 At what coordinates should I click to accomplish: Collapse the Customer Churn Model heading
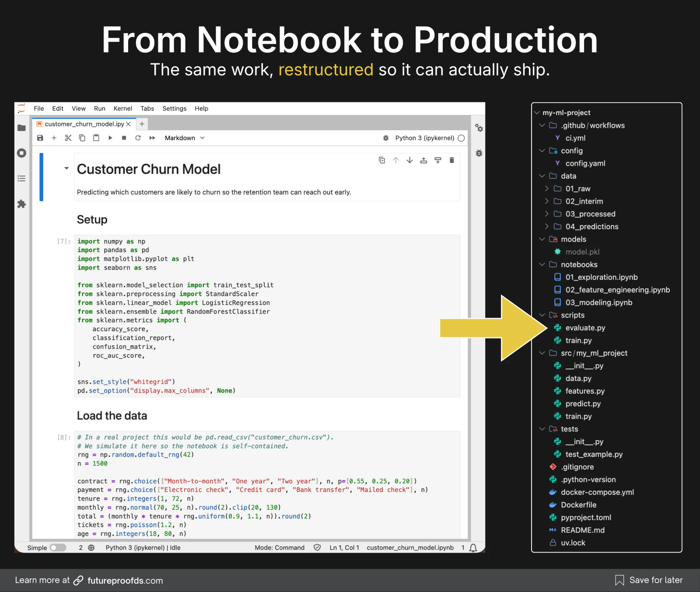point(66,168)
